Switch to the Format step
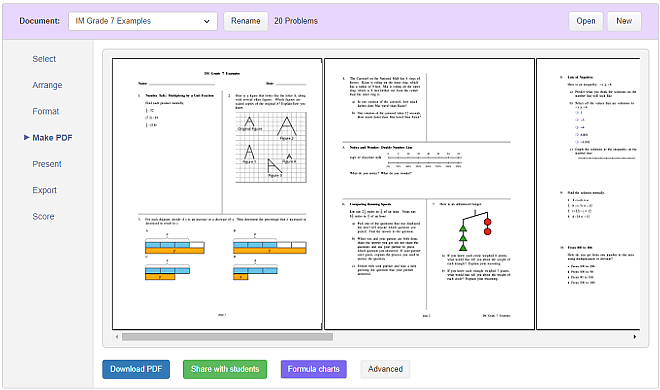Image resolution: width=660 pixels, height=390 pixels. click(45, 111)
